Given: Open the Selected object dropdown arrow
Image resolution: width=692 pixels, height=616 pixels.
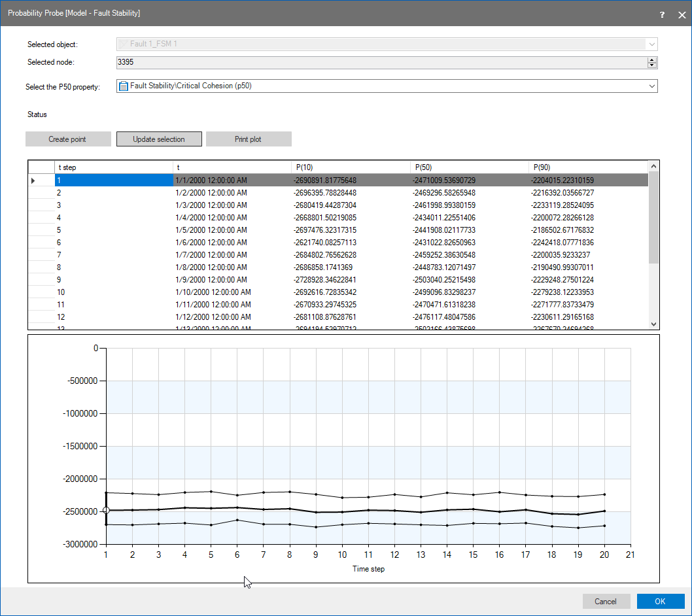Looking at the screenshot, I should [651, 44].
